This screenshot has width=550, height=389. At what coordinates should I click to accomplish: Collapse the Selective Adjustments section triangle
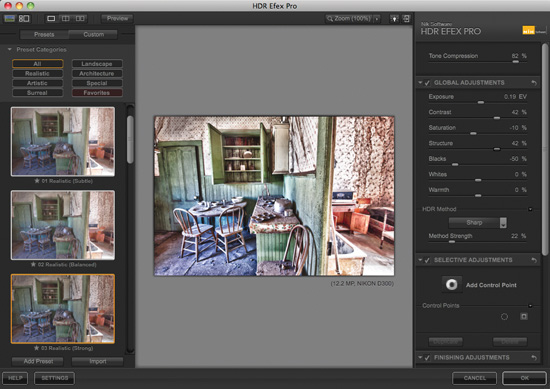420,260
